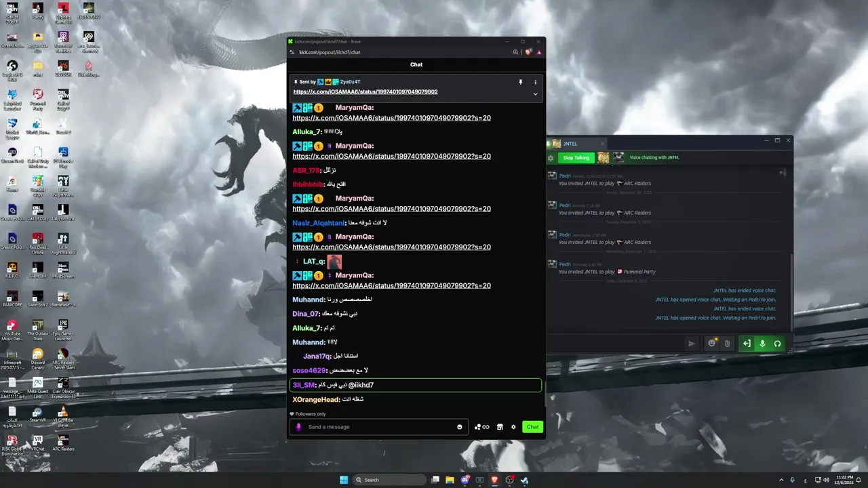Screen dimensions: 868x488
Task: Click username ASR_178 in chat
Action: click(x=306, y=171)
